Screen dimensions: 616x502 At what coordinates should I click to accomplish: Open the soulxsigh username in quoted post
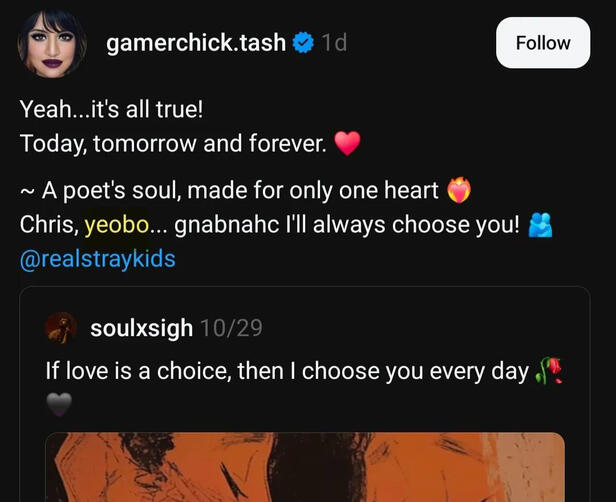tap(141, 328)
